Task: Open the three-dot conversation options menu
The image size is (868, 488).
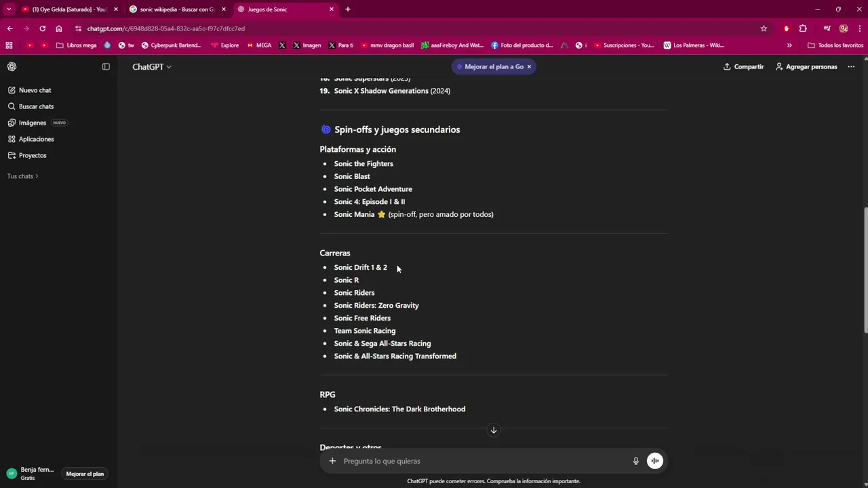Action: 851,66
